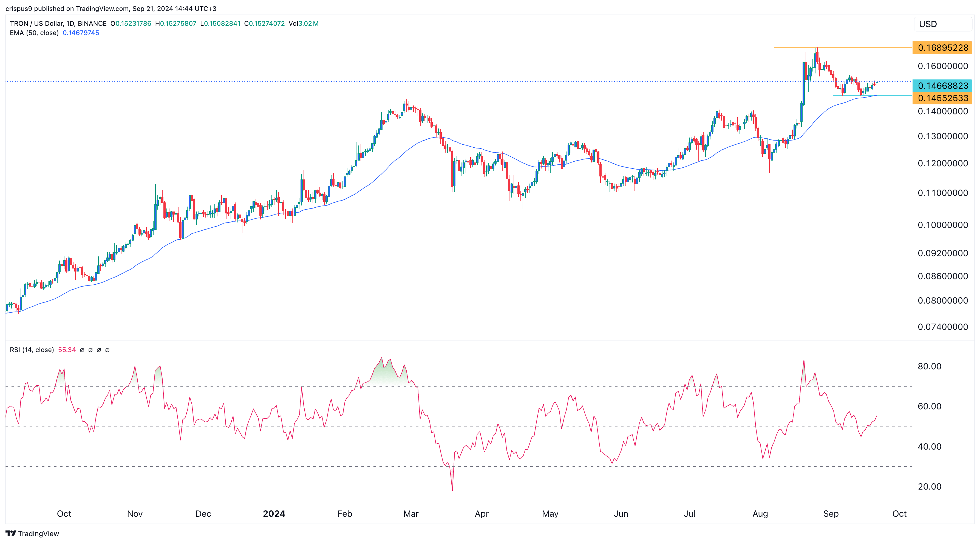Viewport: 980px width, 543px height.
Task: Click the EMA value 0.14679745
Action: 81,33
